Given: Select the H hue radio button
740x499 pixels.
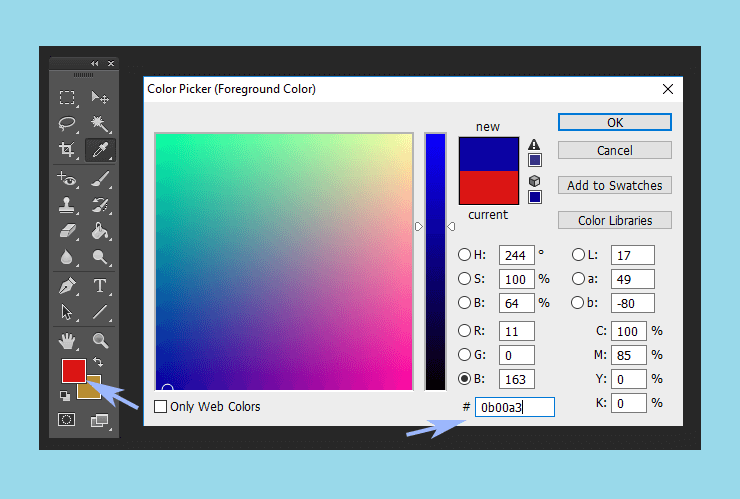Looking at the screenshot, I should tap(464, 255).
